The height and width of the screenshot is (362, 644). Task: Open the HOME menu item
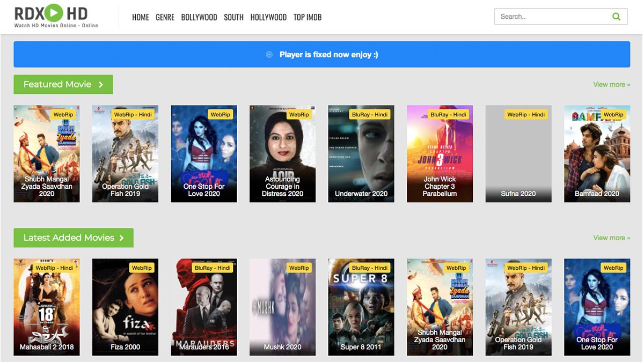point(141,17)
